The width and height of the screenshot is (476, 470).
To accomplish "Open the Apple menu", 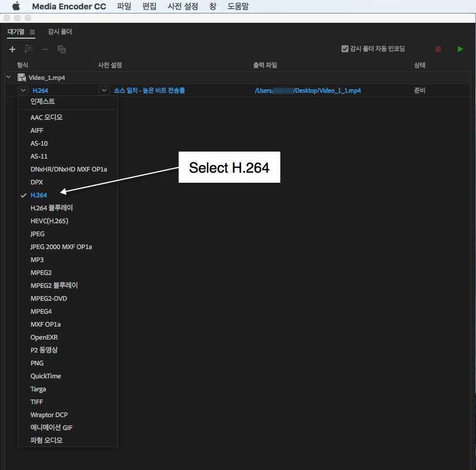I will tap(16, 6).
